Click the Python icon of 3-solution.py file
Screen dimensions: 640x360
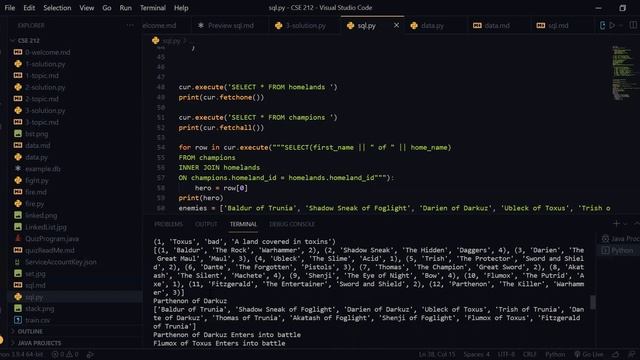pyautogui.click(x=18, y=110)
